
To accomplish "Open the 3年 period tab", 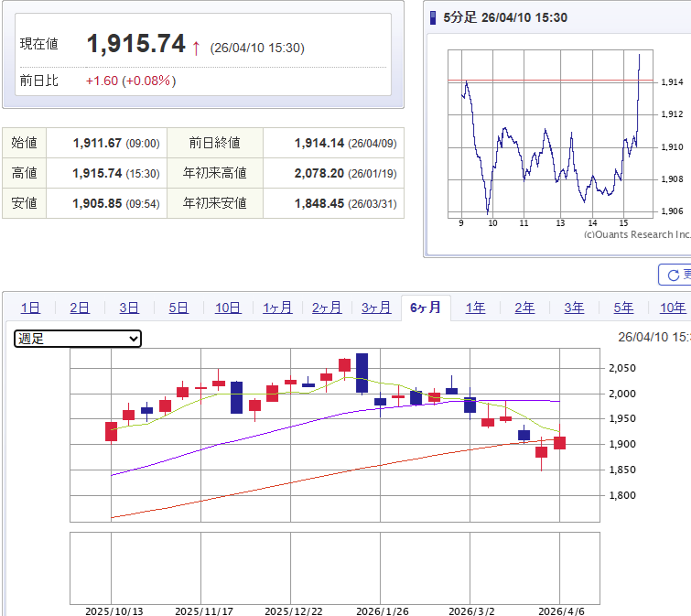I will 574,308.
